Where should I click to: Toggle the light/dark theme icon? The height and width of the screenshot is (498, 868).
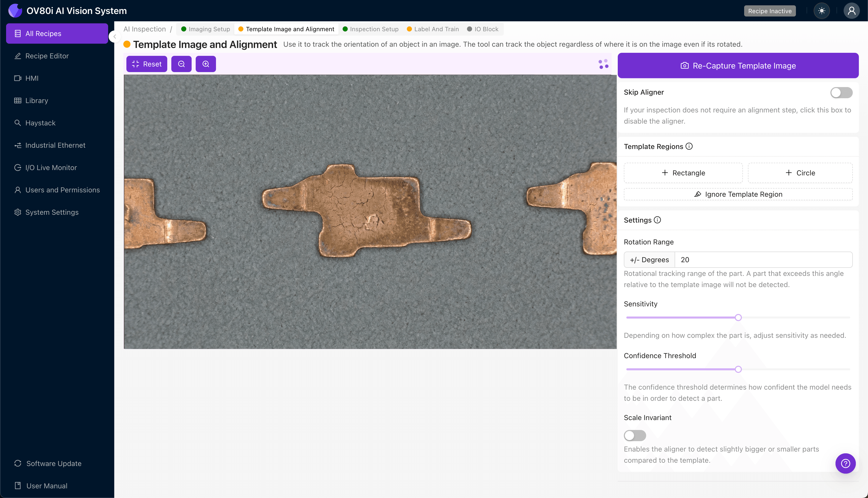click(x=822, y=11)
